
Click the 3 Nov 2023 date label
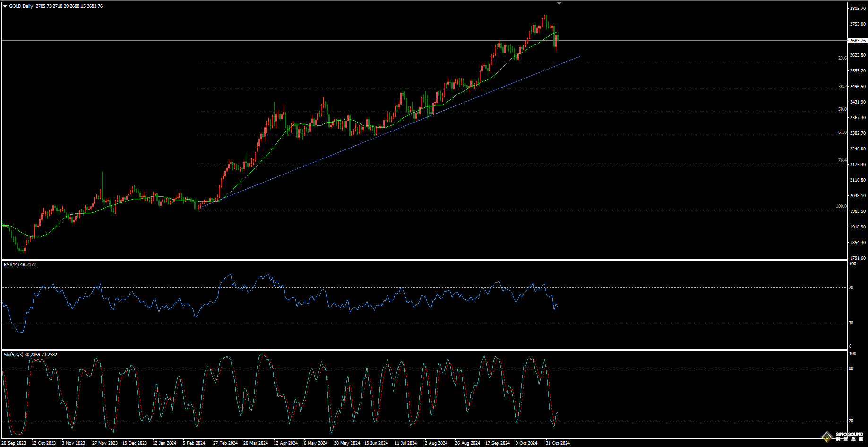tap(73, 443)
